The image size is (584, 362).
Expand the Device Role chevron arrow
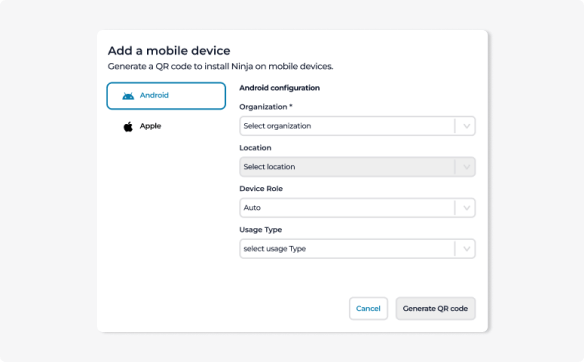pos(466,208)
